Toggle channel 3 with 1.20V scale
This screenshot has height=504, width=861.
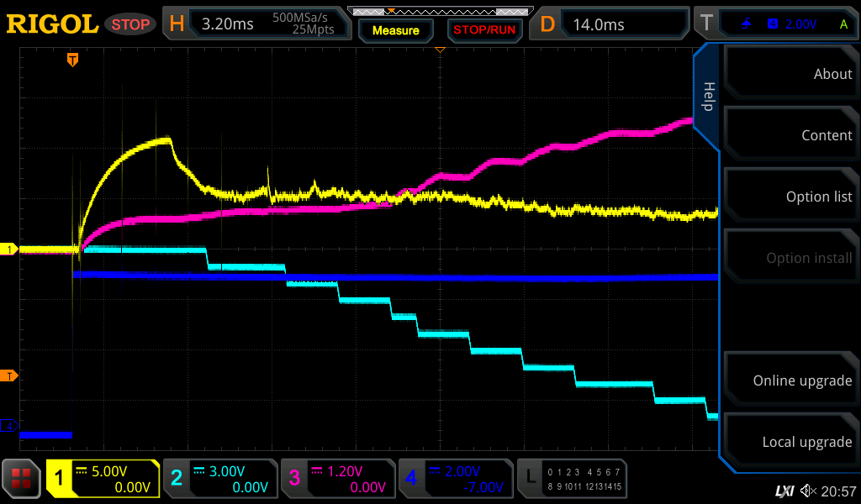tap(338, 479)
